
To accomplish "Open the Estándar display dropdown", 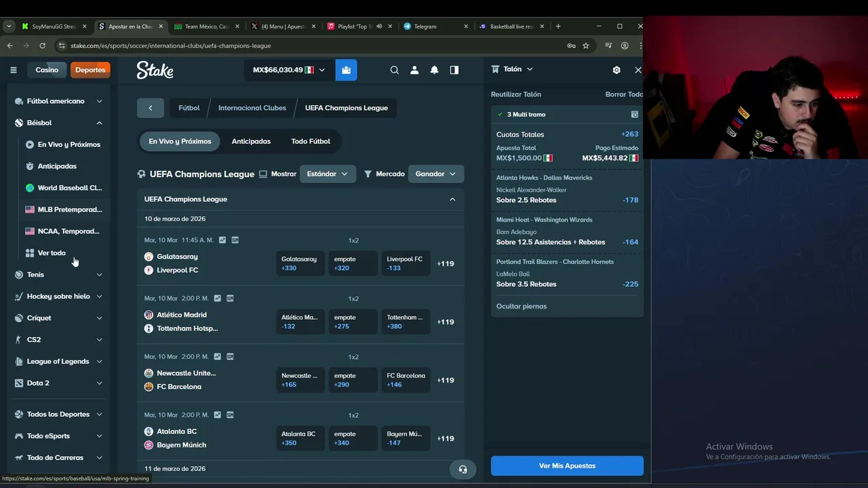I will point(328,174).
